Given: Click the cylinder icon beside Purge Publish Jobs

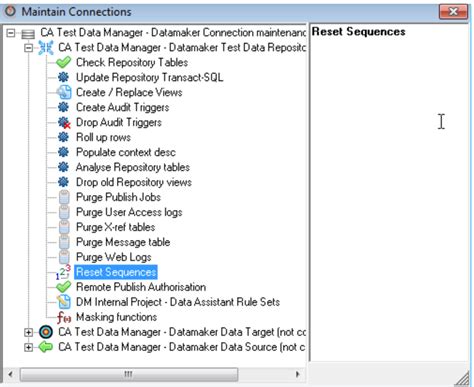Looking at the screenshot, I should pyautogui.click(x=64, y=197).
